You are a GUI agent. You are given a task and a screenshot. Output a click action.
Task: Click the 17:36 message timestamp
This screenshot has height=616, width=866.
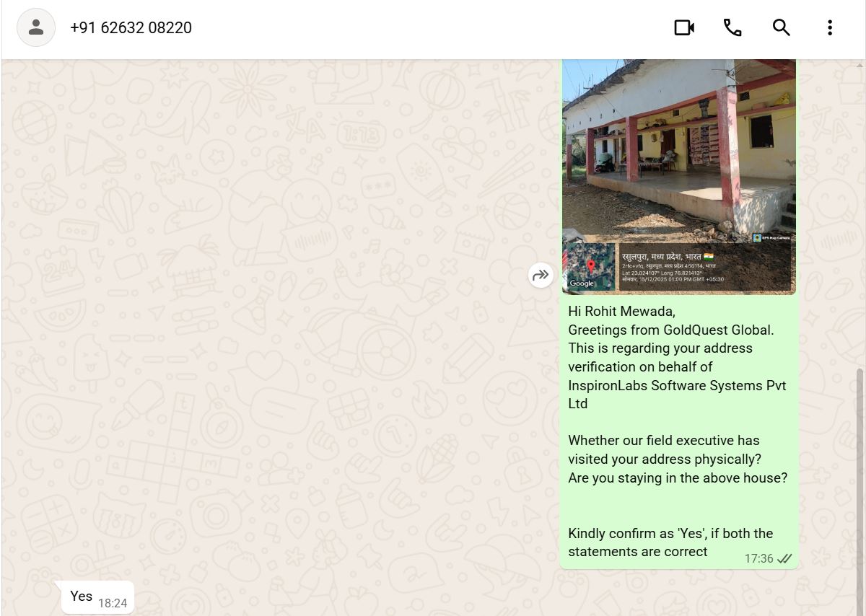(758, 559)
